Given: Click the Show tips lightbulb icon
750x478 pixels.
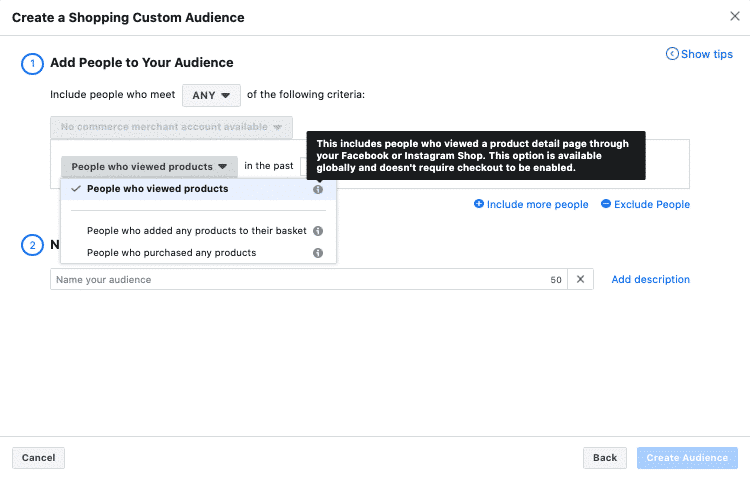Looking at the screenshot, I should [672, 54].
